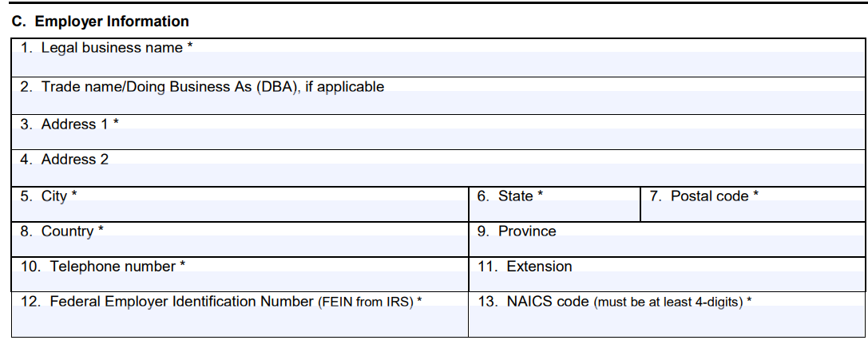Click the 'C. Employer Information' section heading

[x=101, y=22]
